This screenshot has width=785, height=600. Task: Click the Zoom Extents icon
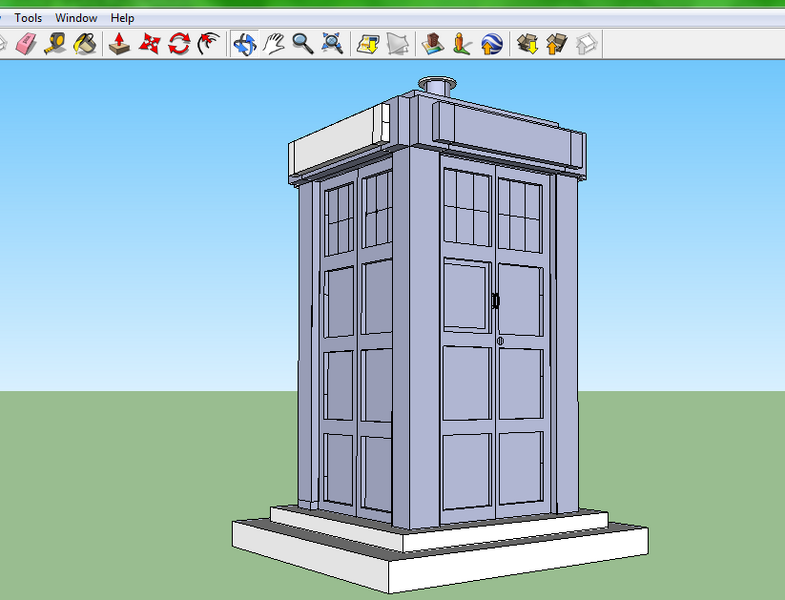332,44
